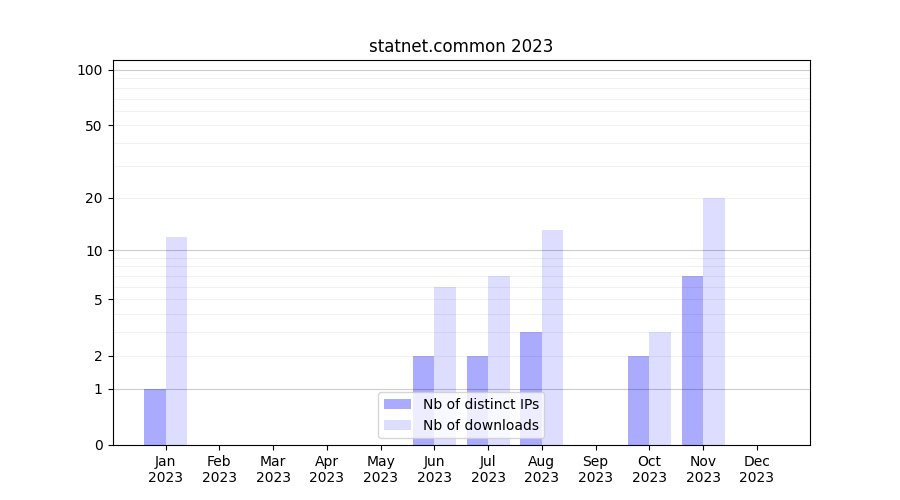The height and width of the screenshot is (500, 900).
Task: Click the January downloads bar
Action: tap(176, 340)
